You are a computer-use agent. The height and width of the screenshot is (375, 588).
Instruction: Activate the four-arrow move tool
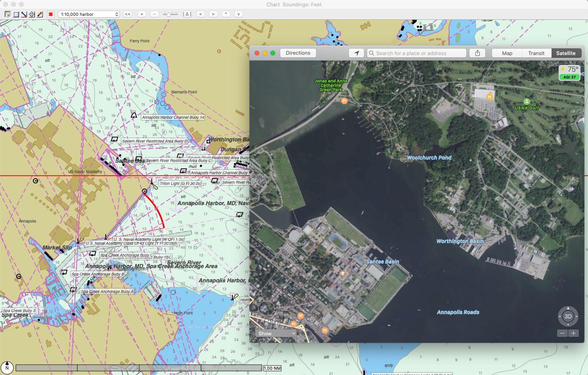[32, 14]
